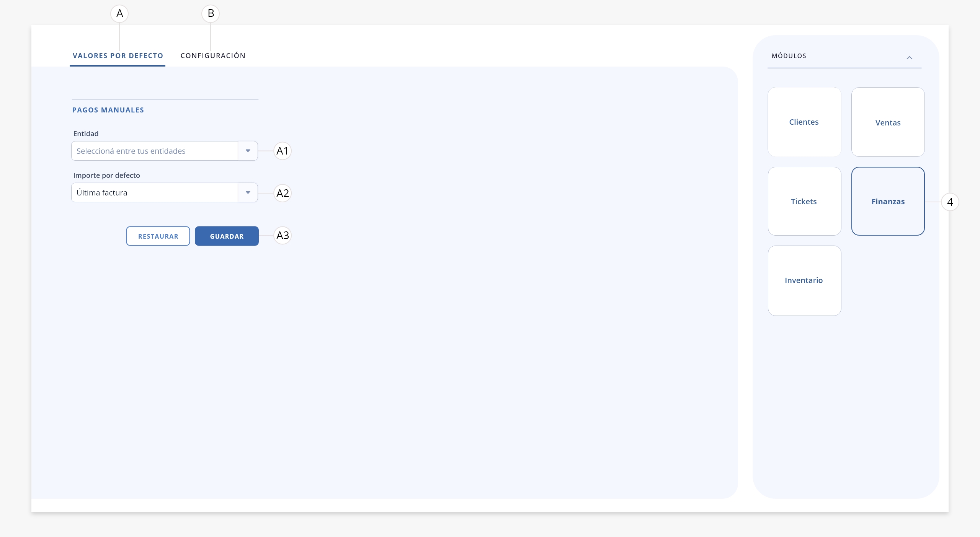
Task: Click the annotation marker labeled A
Action: pyautogui.click(x=119, y=14)
